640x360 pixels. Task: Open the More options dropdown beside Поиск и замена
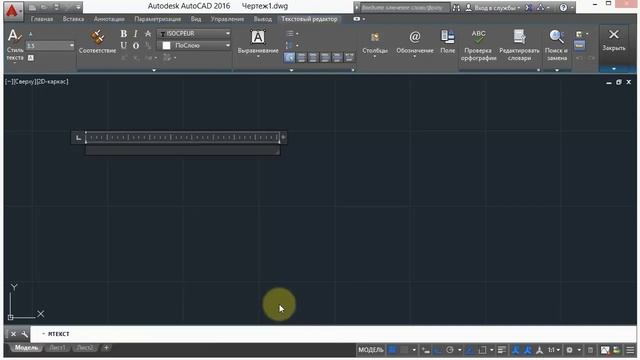(582, 34)
